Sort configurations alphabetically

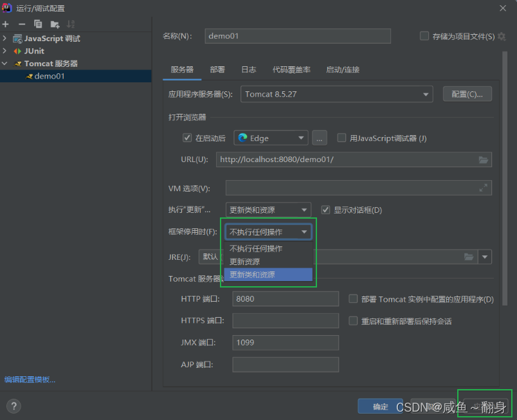71,24
